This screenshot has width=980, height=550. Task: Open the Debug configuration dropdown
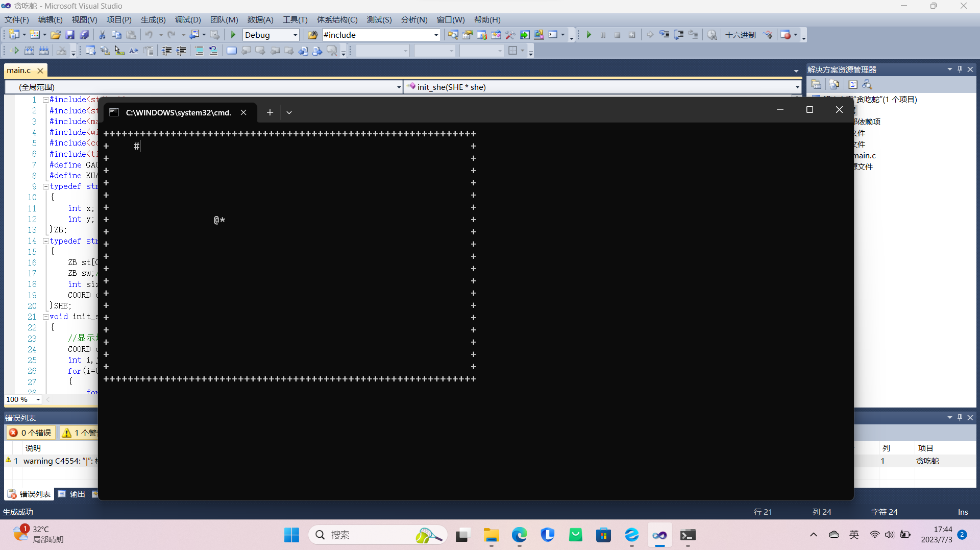tap(295, 35)
